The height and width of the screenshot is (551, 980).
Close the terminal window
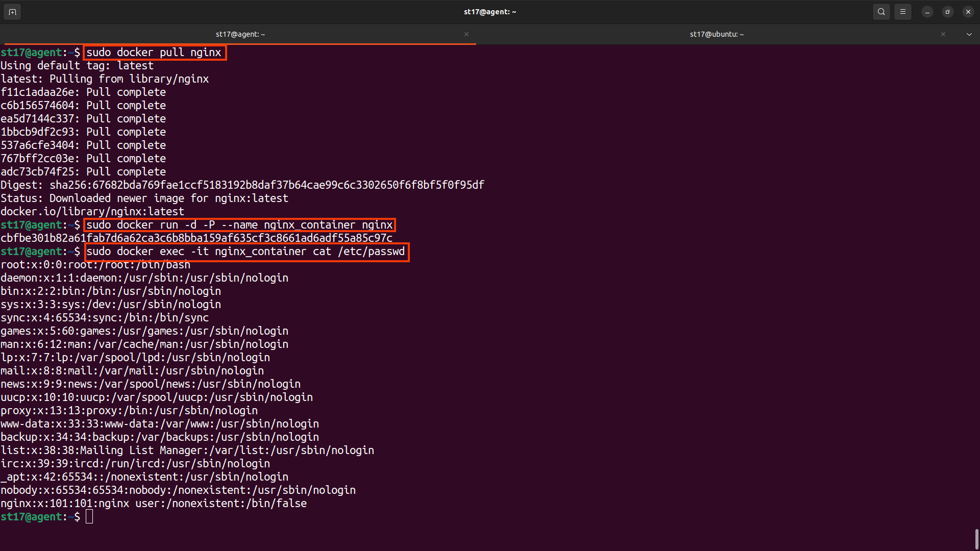[968, 12]
